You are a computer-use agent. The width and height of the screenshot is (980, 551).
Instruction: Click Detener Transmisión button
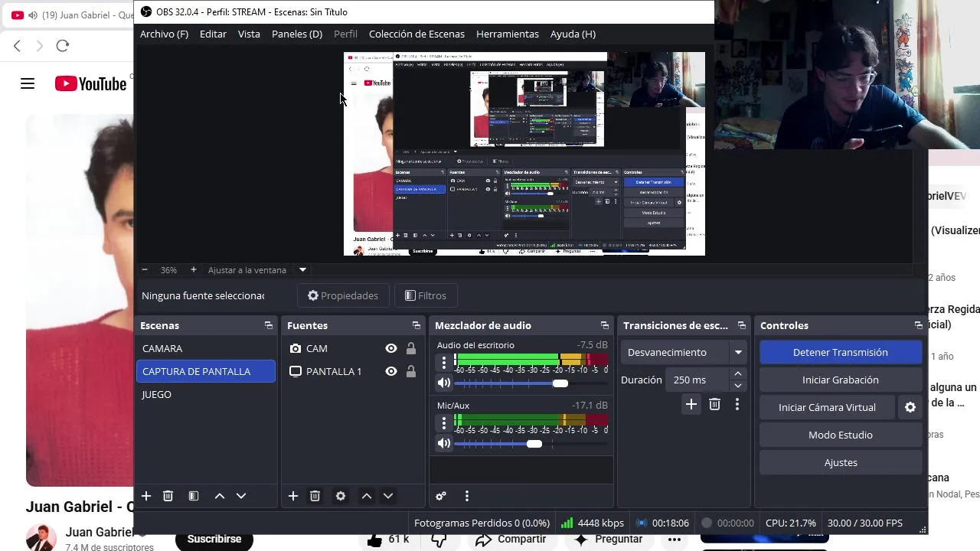tap(841, 352)
